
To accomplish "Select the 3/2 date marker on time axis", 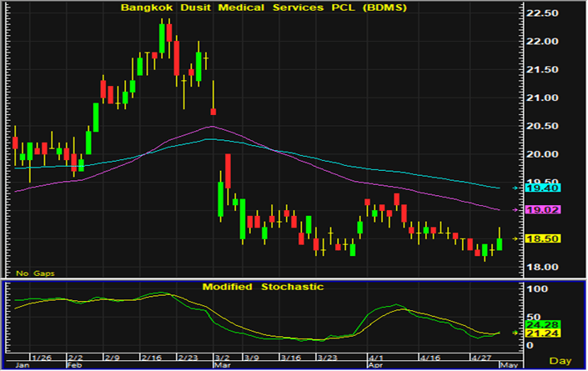I will point(224,358).
